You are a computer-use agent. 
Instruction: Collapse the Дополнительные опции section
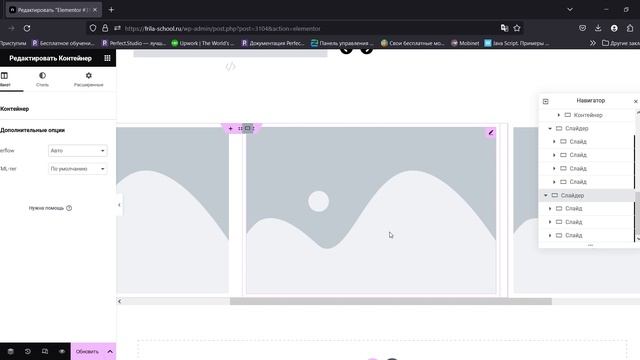coord(32,130)
